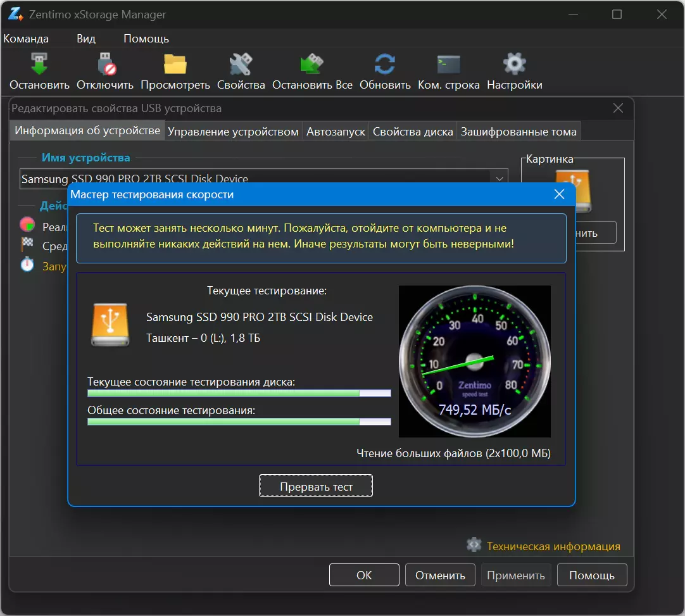Go to the Свойства диска tab

click(x=413, y=132)
